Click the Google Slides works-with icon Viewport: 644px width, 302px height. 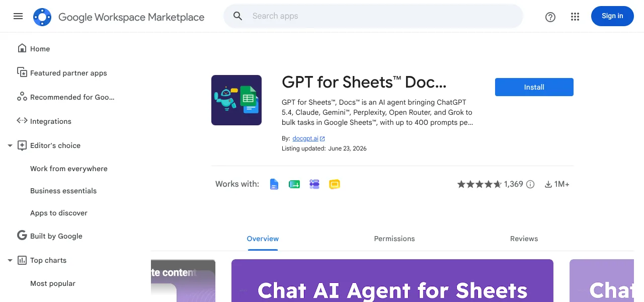pos(335,184)
